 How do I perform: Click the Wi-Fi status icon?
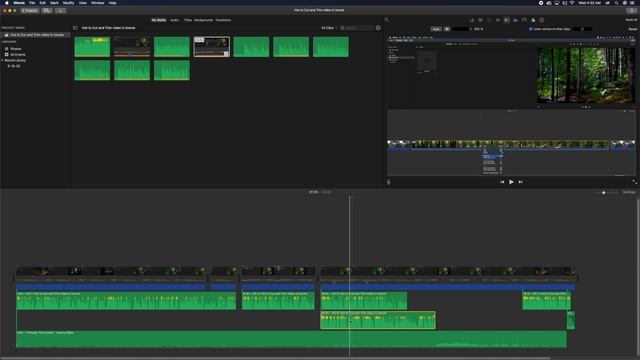point(572,3)
